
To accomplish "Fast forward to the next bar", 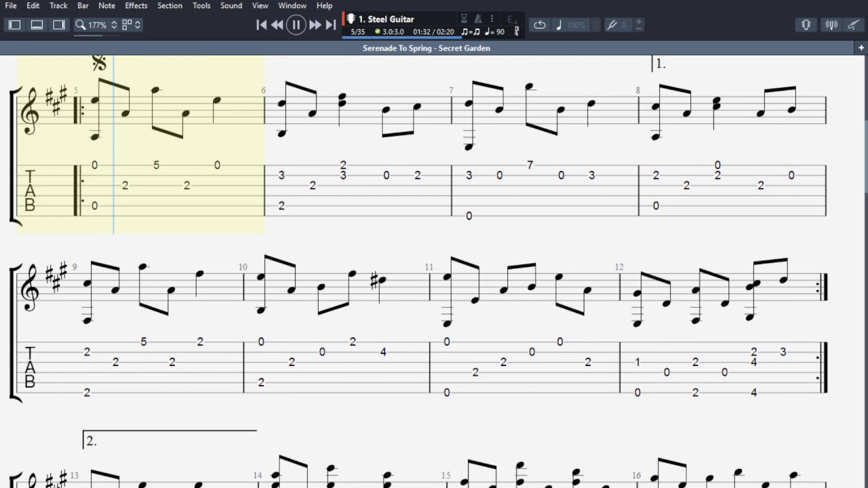I will click(x=315, y=25).
